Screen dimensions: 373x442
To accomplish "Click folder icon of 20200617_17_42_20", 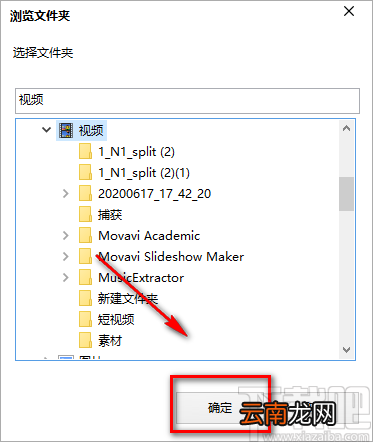I will tap(85, 193).
